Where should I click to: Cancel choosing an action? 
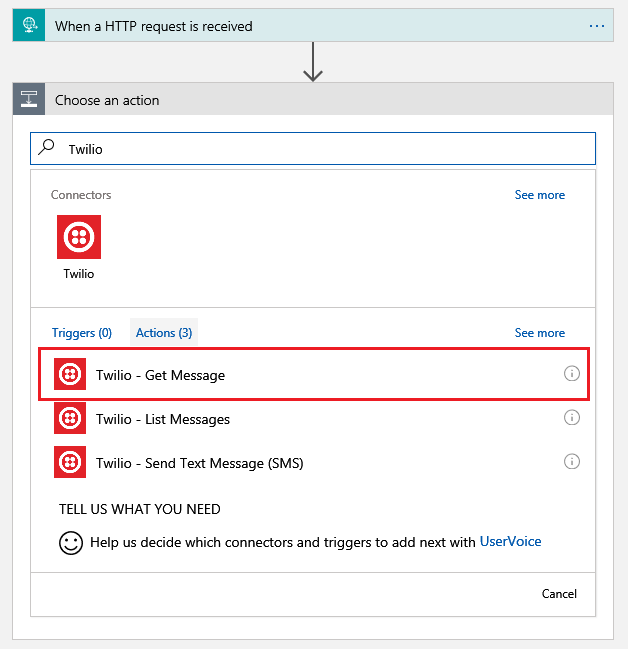tap(559, 594)
